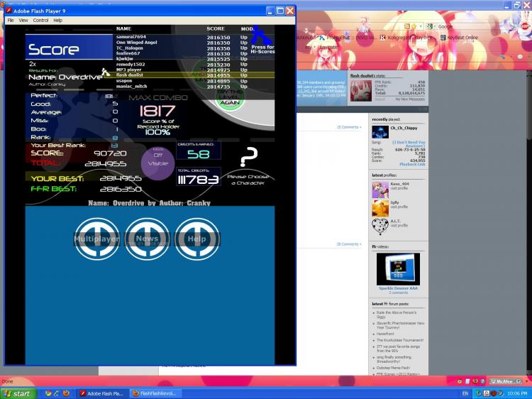
Task: Click the Iglly profile avatar
Action: click(380, 208)
